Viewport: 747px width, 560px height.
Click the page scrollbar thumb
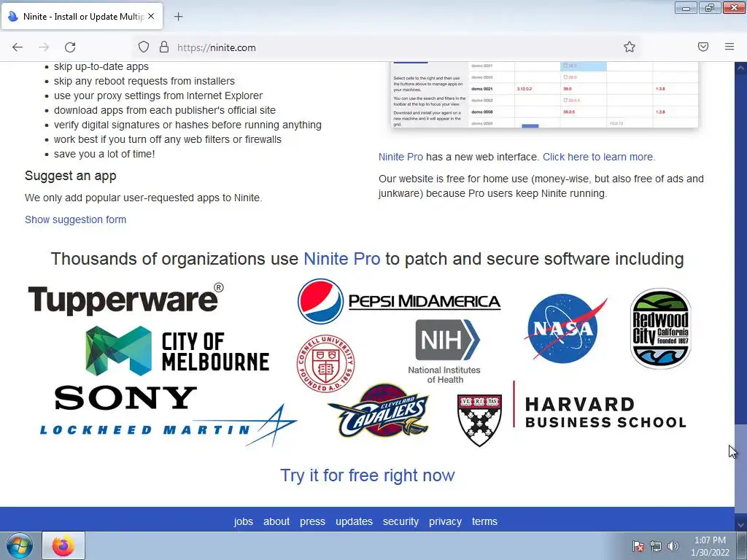click(x=740, y=470)
